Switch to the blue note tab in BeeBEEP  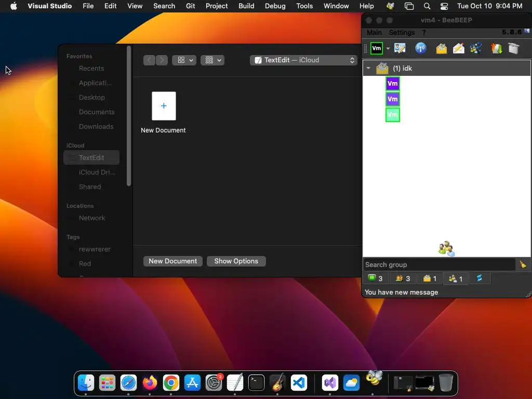point(480,278)
